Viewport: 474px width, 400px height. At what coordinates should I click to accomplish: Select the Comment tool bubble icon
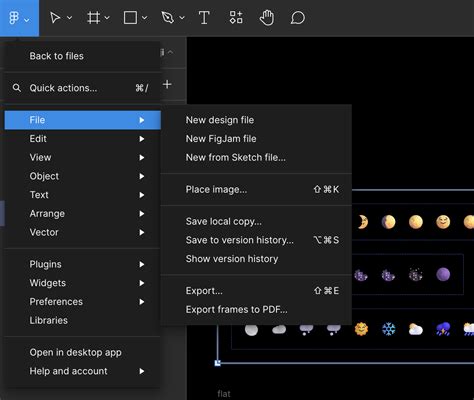click(x=298, y=18)
